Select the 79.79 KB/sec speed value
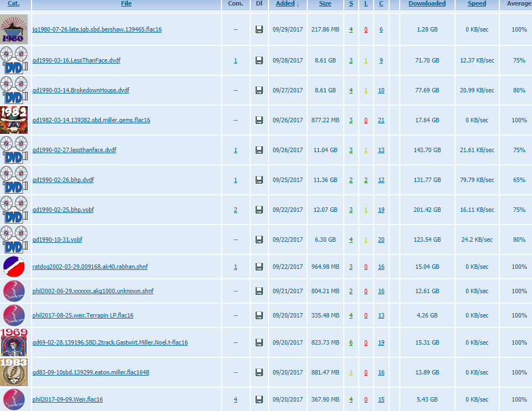532x411 pixels. [477, 180]
